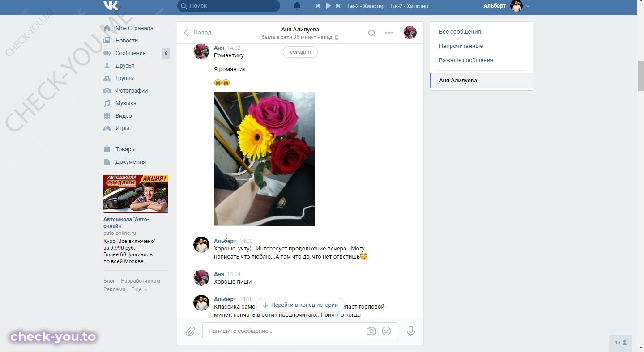Open the Разработчикам footer link
The width and height of the screenshot is (644, 352).
coord(141,281)
